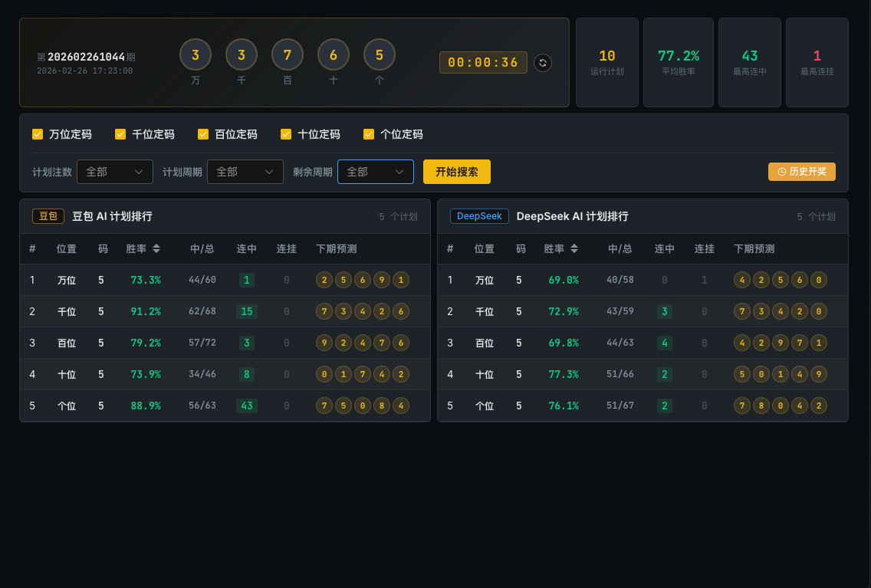Select the 千位 row with 91.2% win rate
871x588 pixels.
point(225,311)
